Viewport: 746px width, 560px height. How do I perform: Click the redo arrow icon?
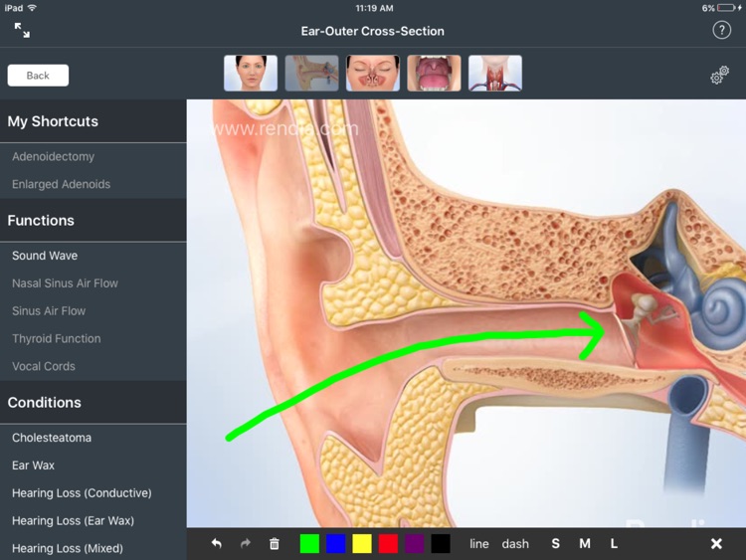(x=246, y=543)
